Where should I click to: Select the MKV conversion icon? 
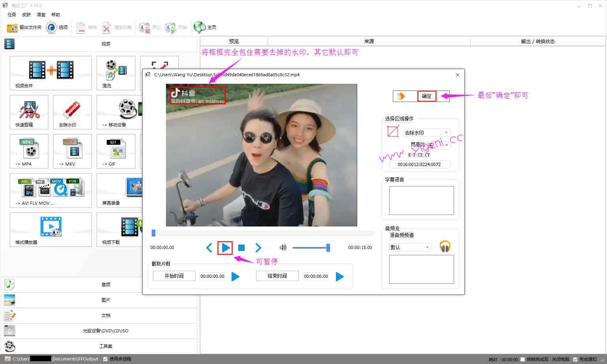[72, 151]
